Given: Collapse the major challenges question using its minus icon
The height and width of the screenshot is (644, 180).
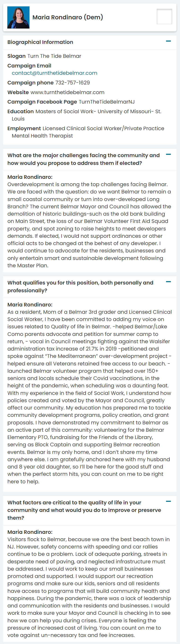Looking at the screenshot, I should pos(168,155).
